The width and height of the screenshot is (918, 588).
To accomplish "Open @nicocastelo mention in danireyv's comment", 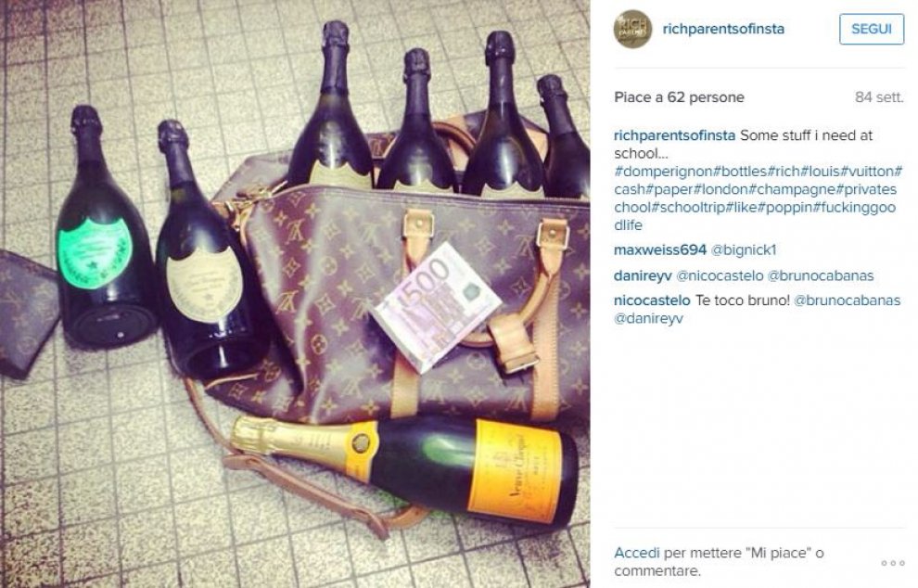I will (x=720, y=275).
